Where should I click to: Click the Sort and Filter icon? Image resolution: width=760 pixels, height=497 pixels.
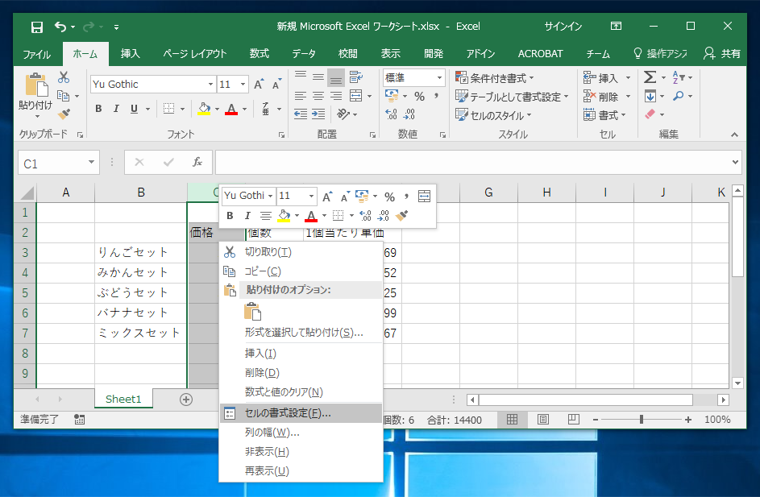[x=678, y=77]
